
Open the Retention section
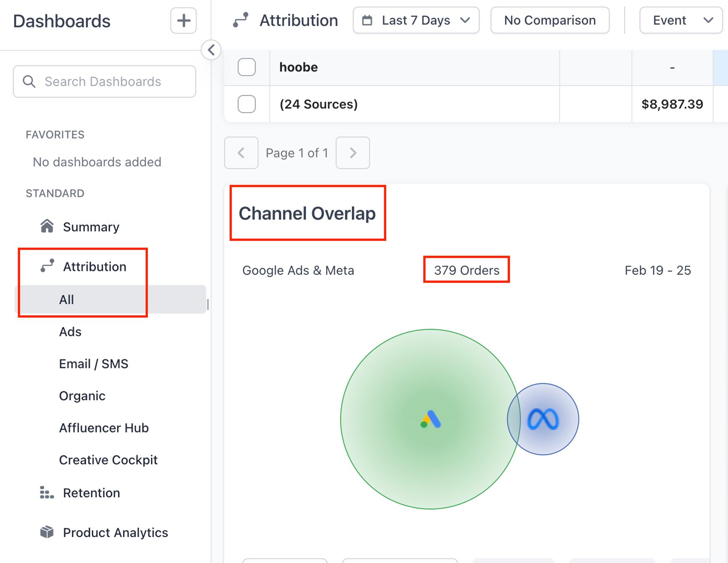coord(92,493)
